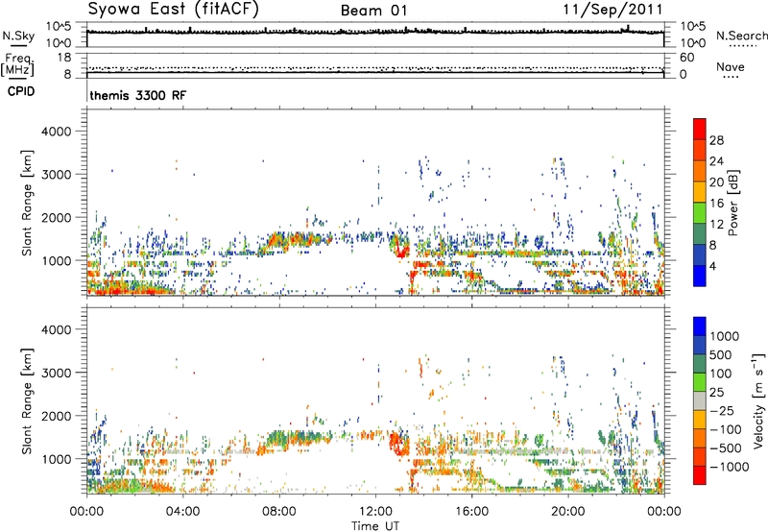The image size is (768, 532).
Task: Click the '28' label on Power scale
Action: 716,140
